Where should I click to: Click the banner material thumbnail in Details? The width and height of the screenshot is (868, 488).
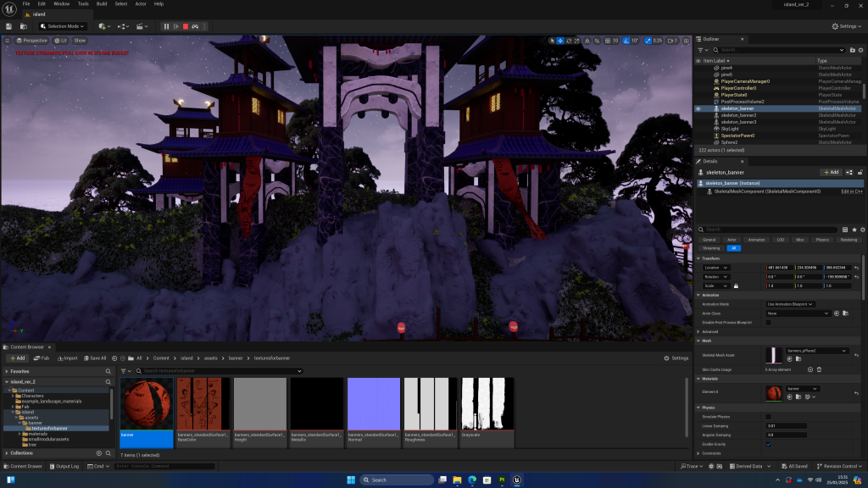(773, 393)
